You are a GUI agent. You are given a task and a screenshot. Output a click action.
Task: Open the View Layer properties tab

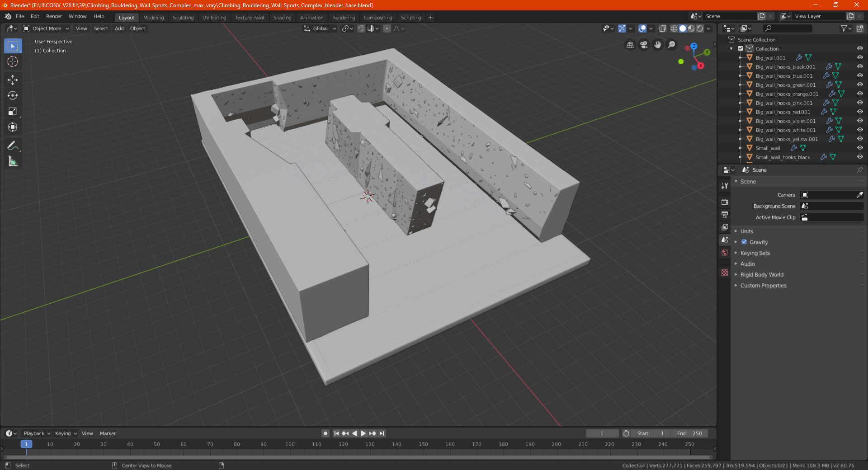coord(725,227)
